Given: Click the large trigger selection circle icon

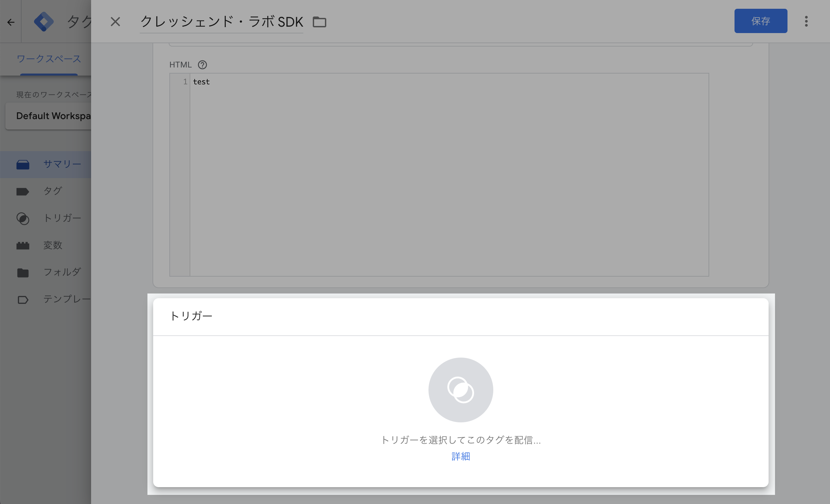Looking at the screenshot, I should tap(461, 390).
